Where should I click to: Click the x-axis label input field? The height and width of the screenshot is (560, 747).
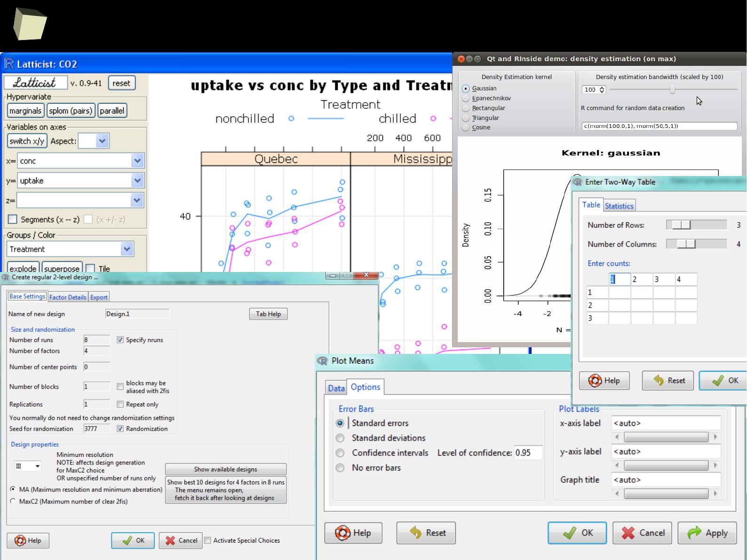pyautogui.click(x=666, y=423)
